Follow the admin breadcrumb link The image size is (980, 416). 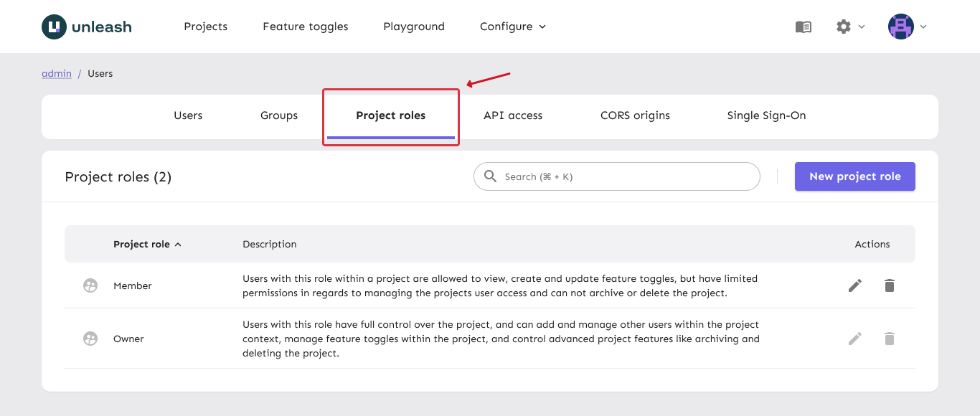click(x=57, y=73)
